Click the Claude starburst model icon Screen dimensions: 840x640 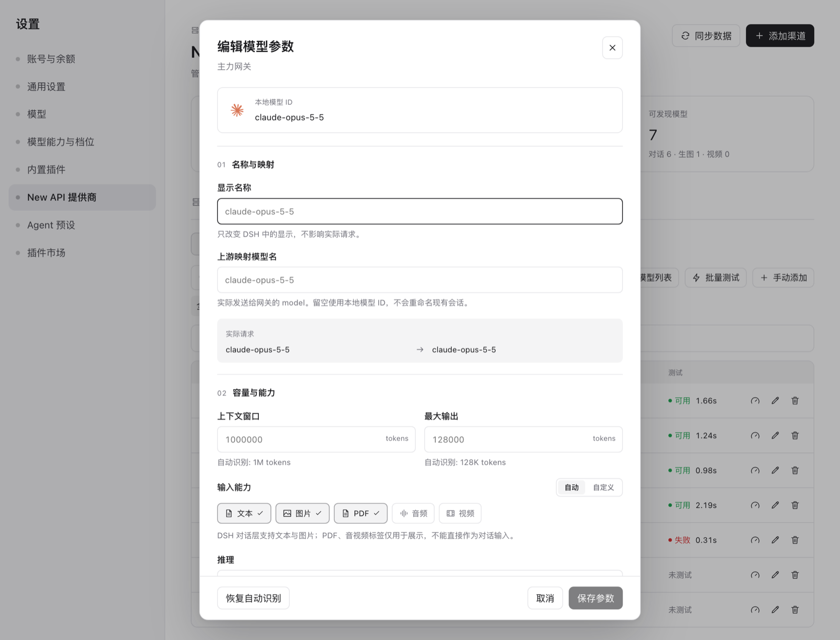[x=237, y=110]
